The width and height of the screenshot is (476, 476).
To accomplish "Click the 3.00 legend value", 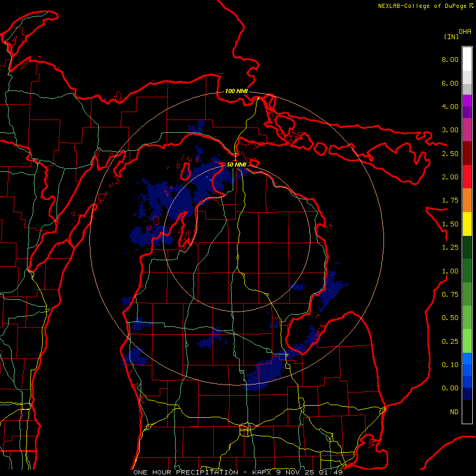I will coord(450,130).
